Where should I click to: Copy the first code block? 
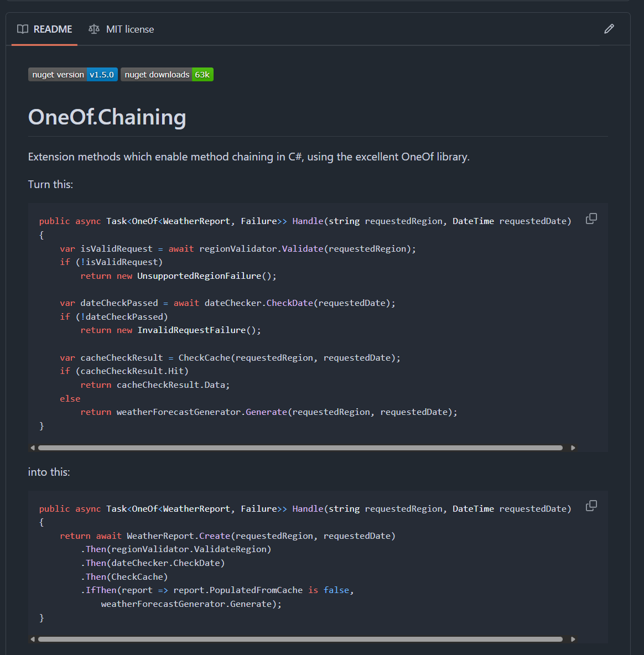coord(591,219)
